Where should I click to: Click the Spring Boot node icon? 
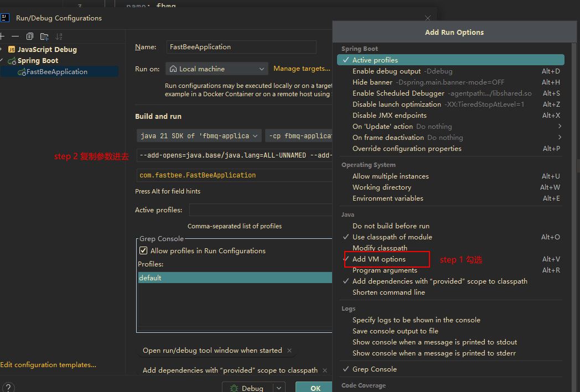12,61
